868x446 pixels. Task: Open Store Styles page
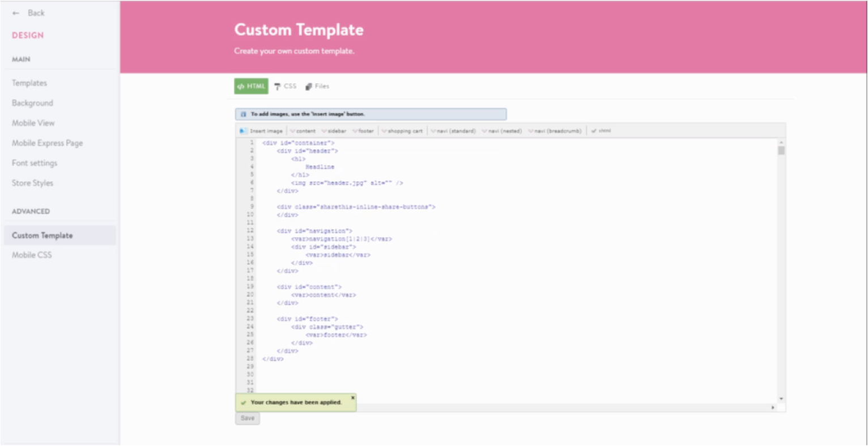pos(32,183)
